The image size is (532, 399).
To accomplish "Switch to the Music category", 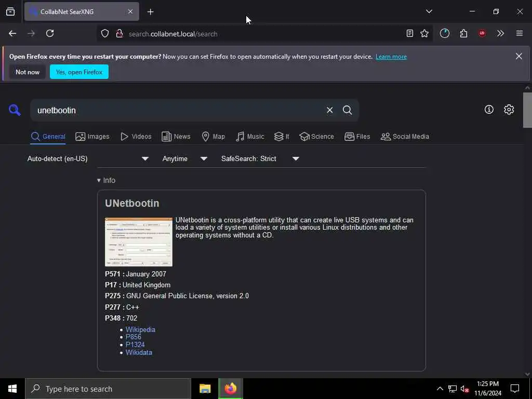I will 250,137.
